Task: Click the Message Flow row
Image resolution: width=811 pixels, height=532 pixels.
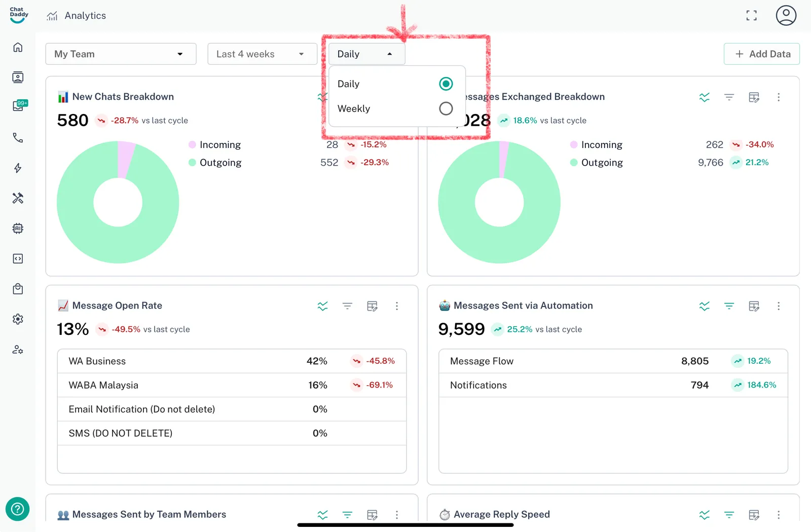Action: pyautogui.click(x=613, y=361)
